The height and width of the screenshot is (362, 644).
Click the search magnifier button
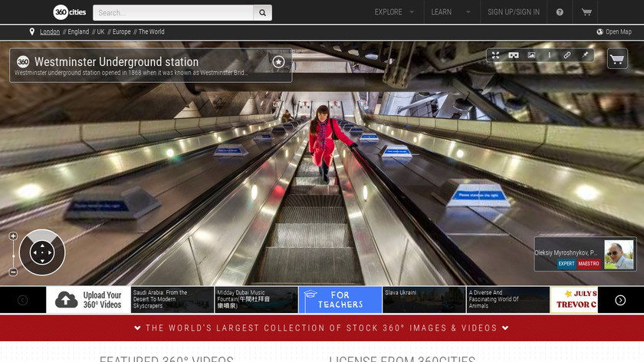pos(262,13)
